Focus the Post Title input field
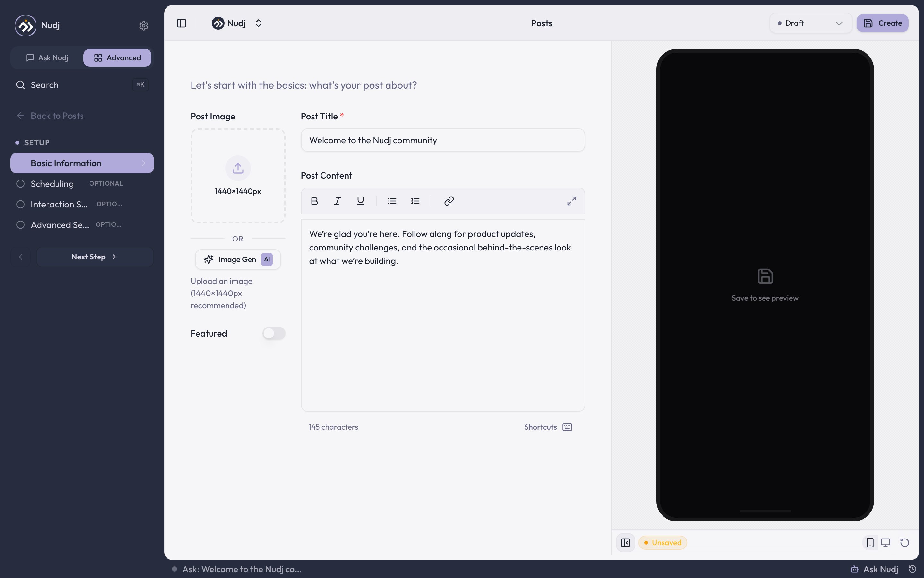Screen dimensions: 924x578 [443, 140]
